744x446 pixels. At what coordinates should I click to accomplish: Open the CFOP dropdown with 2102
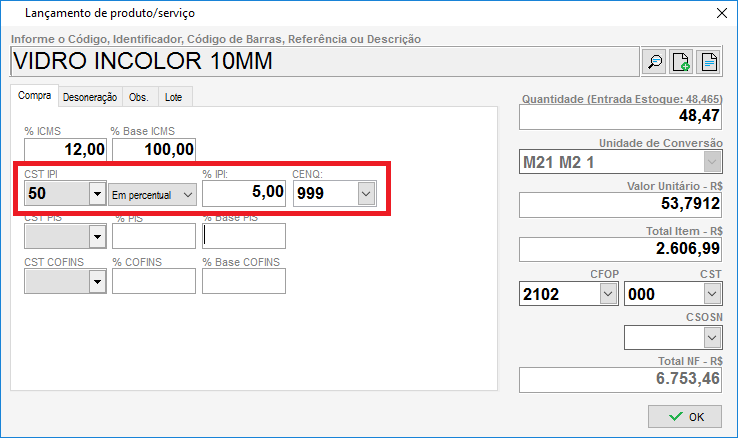point(607,294)
